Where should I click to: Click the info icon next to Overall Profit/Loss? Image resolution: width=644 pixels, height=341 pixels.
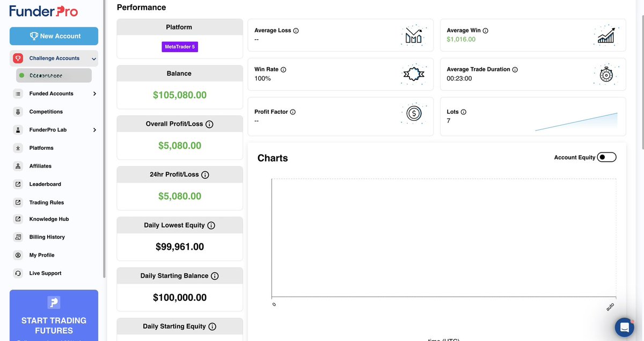pyautogui.click(x=209, y=124)
